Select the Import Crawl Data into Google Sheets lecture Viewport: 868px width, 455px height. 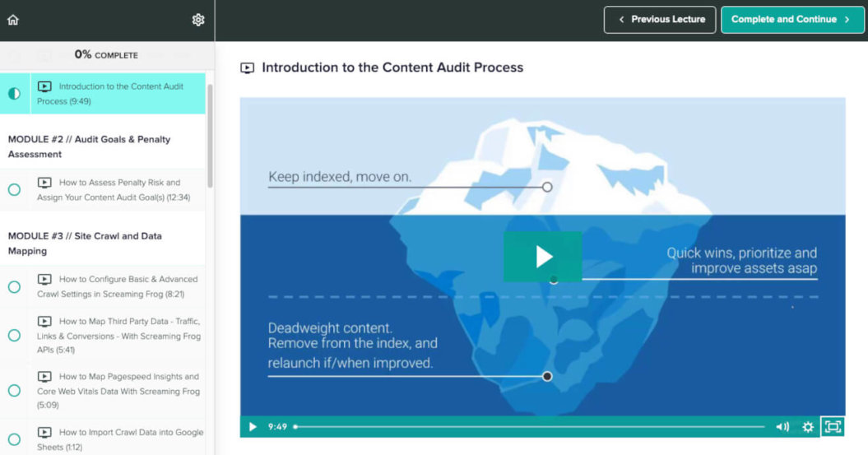pos(120,439)
